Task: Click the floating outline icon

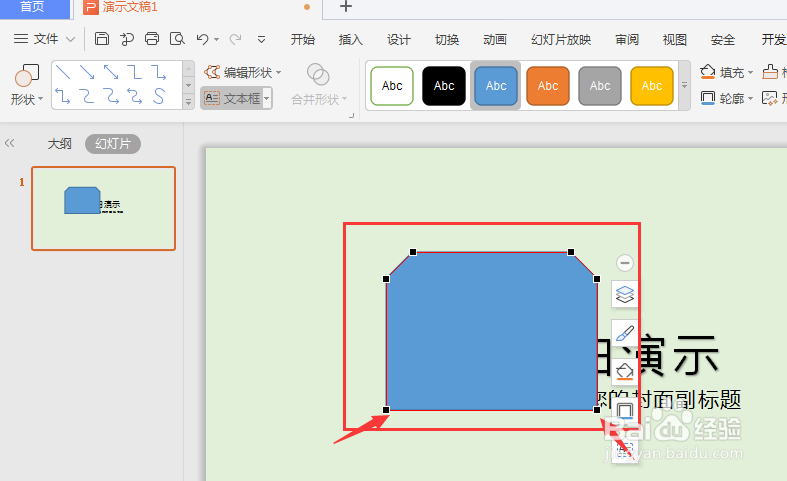Action: tap(624, 411)
